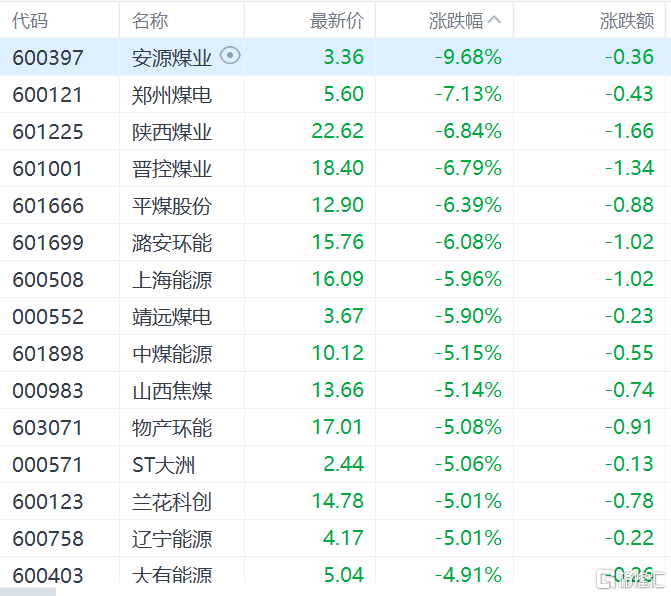671x596 pixels.
Task: Click the -5.96% change value
Action: 469,279
